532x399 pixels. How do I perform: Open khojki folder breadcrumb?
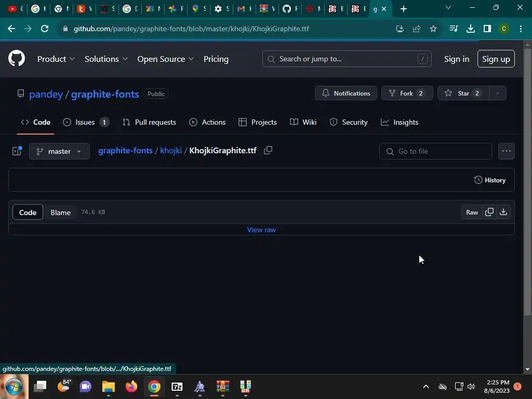point(171,150)
